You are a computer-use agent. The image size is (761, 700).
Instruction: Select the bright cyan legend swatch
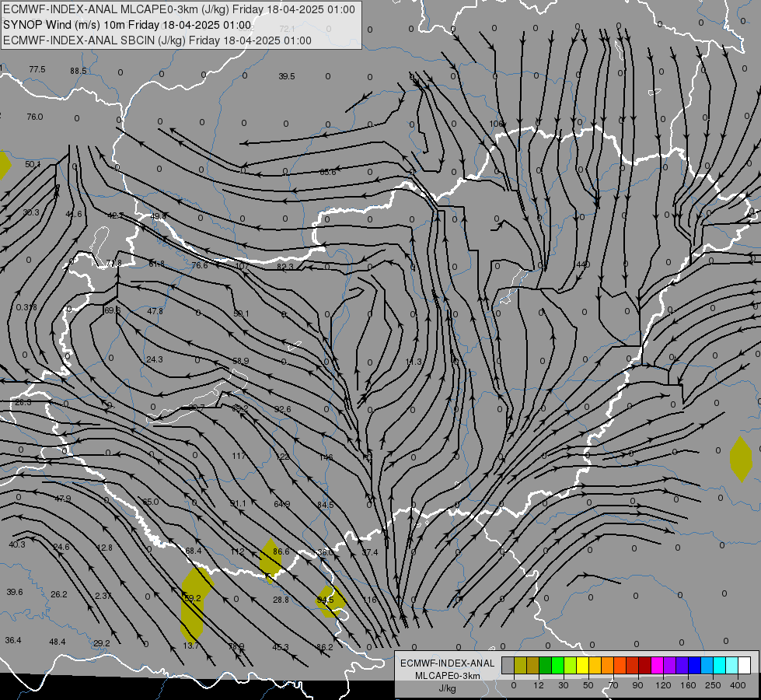[x=719, y=666]
